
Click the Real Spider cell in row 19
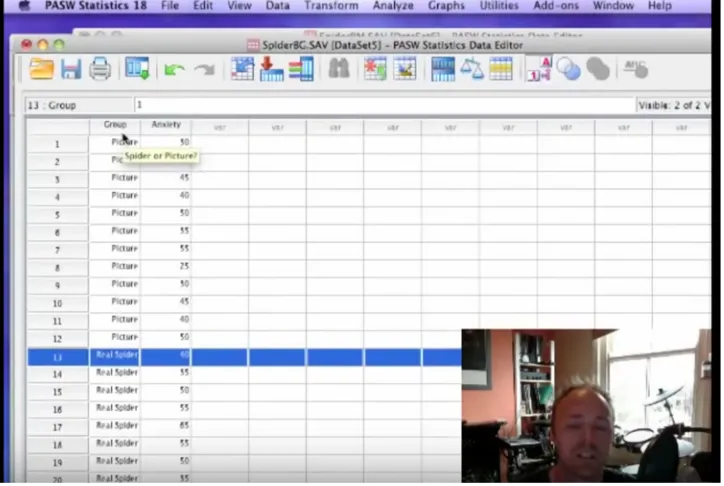(115, 462)
